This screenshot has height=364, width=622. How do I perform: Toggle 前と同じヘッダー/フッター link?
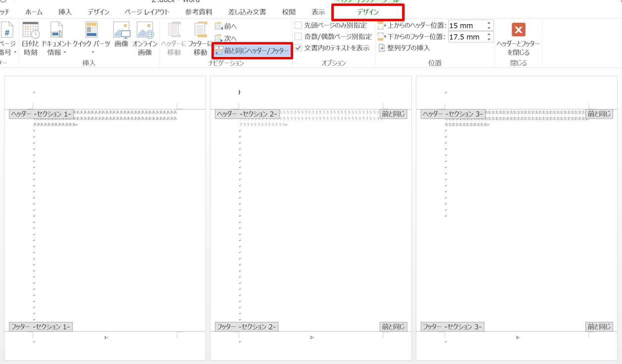tap(252, 50)
